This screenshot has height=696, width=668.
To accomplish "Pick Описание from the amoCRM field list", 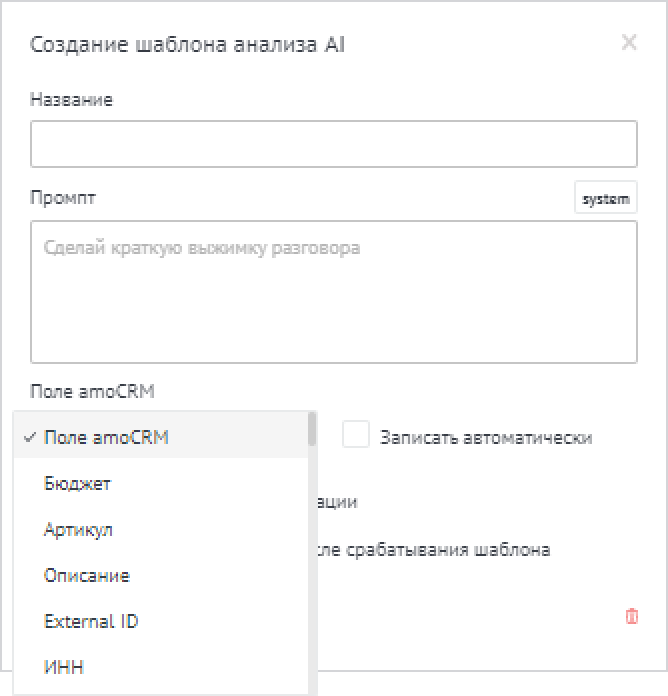I will coord(86,575).
